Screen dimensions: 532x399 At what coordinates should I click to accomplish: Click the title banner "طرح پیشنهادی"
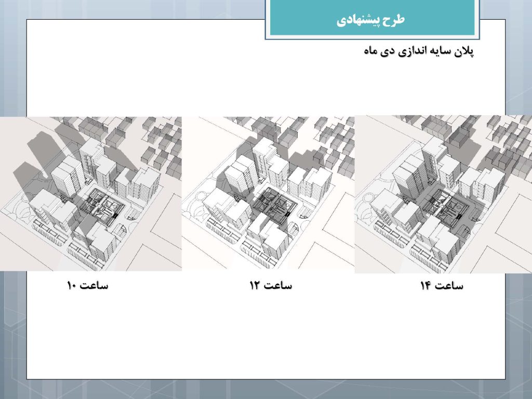click(370, 20)
